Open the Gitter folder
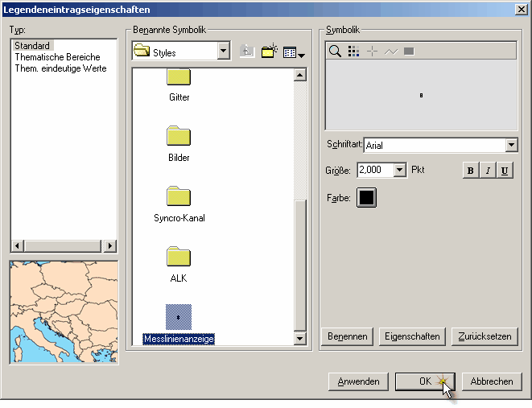Image resolution: width=532 pixels, height=408 pixels. point(179,79)
